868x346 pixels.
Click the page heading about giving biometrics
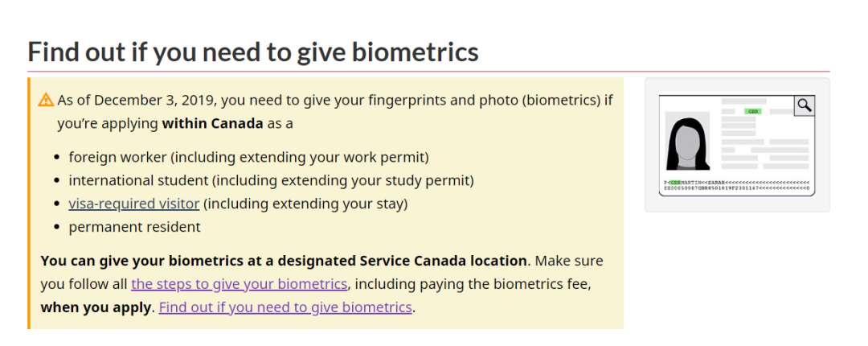[253, 52]
